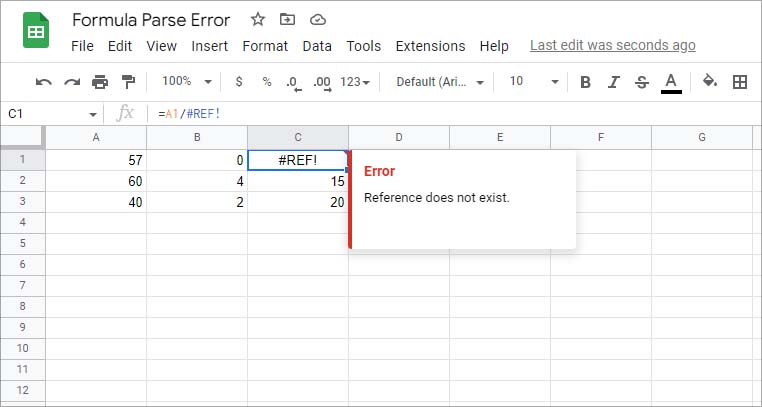The image size is (762, 407).
Task: Select column D header
Action: point(399,137)
